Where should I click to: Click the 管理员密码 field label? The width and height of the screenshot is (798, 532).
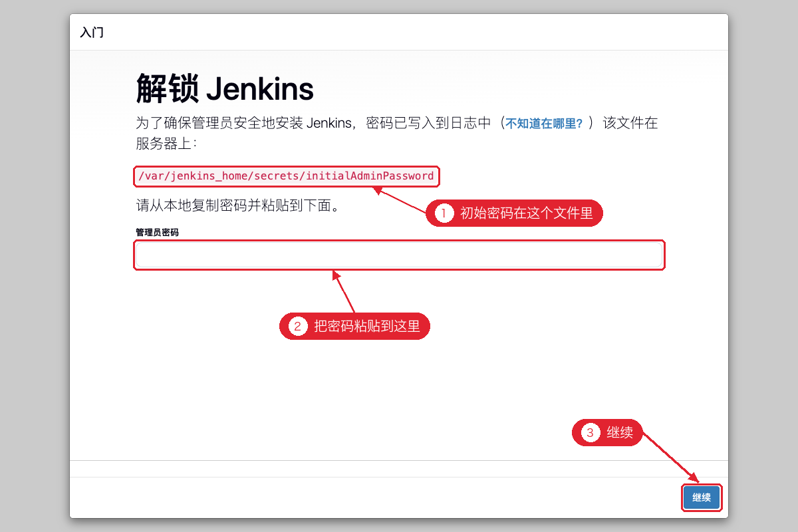(157, 232)
